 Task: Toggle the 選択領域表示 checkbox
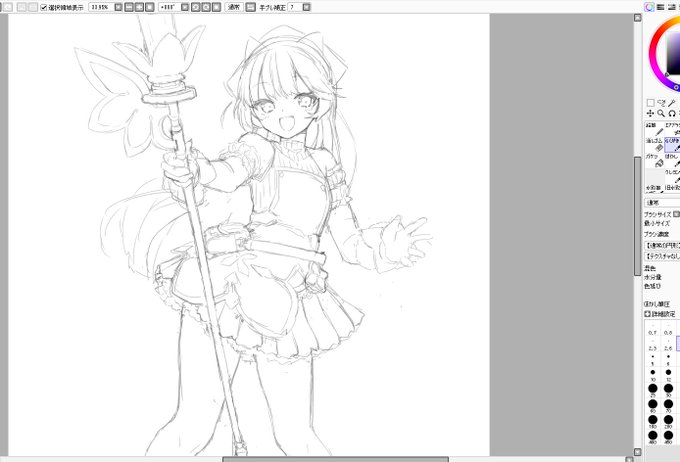coord(43,7)
